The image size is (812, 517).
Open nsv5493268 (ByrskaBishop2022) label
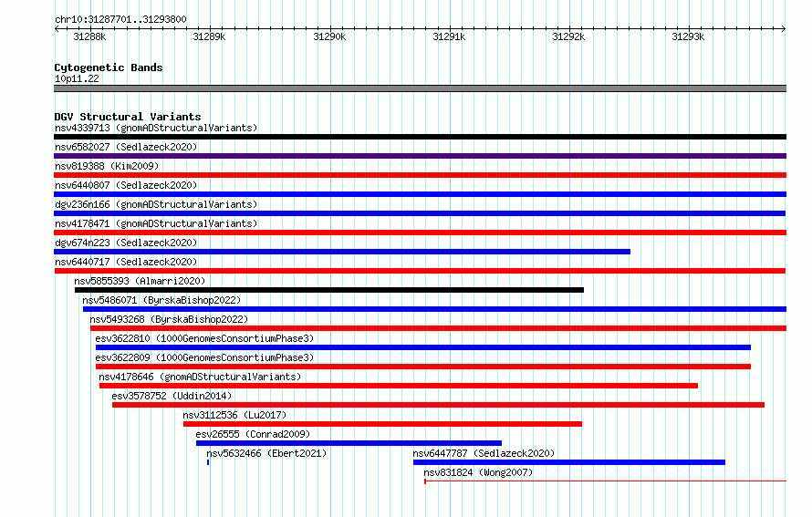tap(169, 319)
